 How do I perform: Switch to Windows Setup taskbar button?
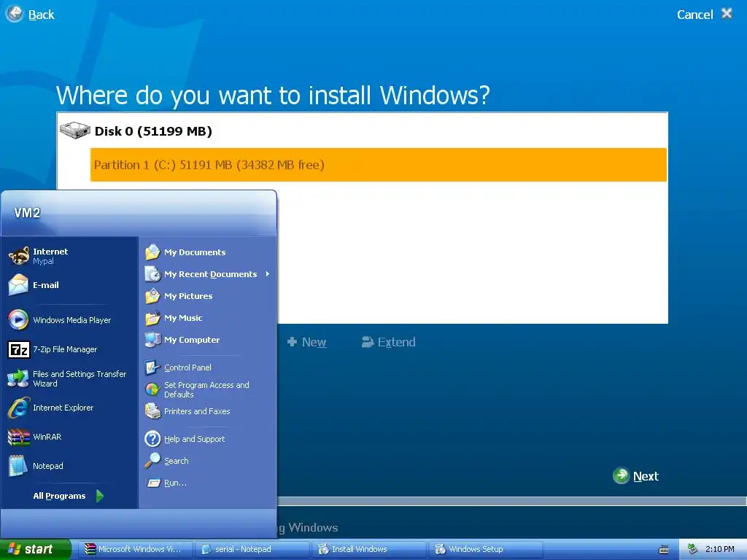(485, 549)
